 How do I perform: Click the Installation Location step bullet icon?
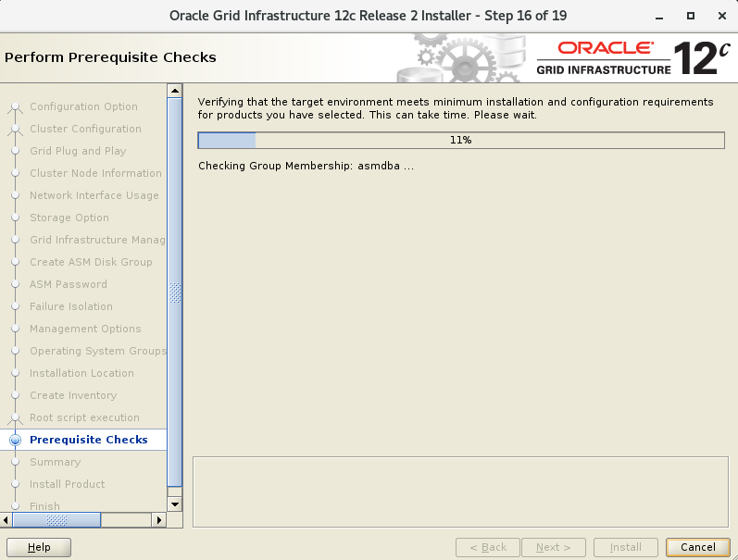coord(15,373)
